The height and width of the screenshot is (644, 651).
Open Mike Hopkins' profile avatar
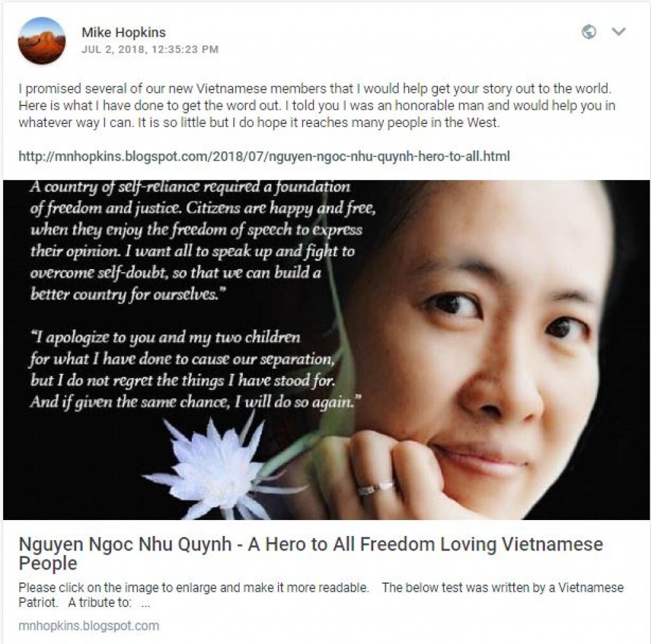pos(41,40)
